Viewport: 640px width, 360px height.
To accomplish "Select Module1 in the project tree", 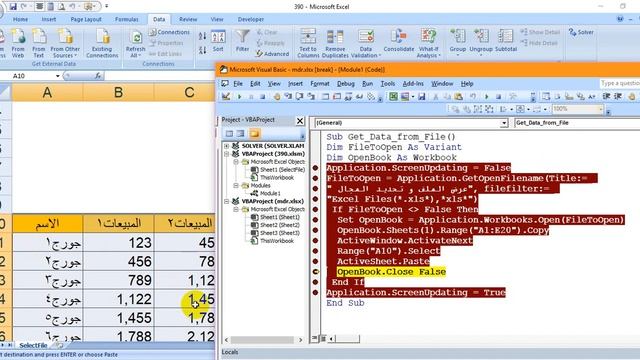I will 270,193.
